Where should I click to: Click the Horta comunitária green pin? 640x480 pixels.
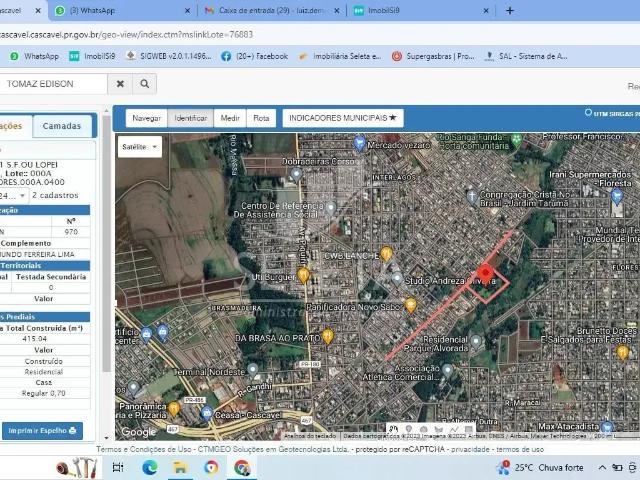point(516,140)
